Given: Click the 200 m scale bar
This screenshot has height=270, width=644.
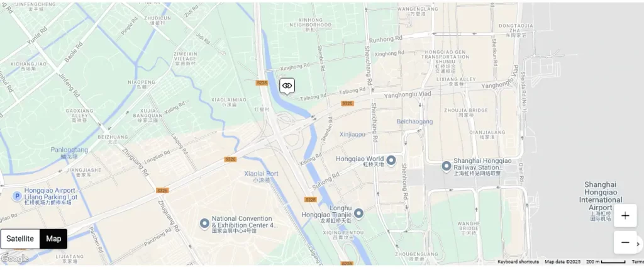Looking at the screenshot, I should [606, 262].
